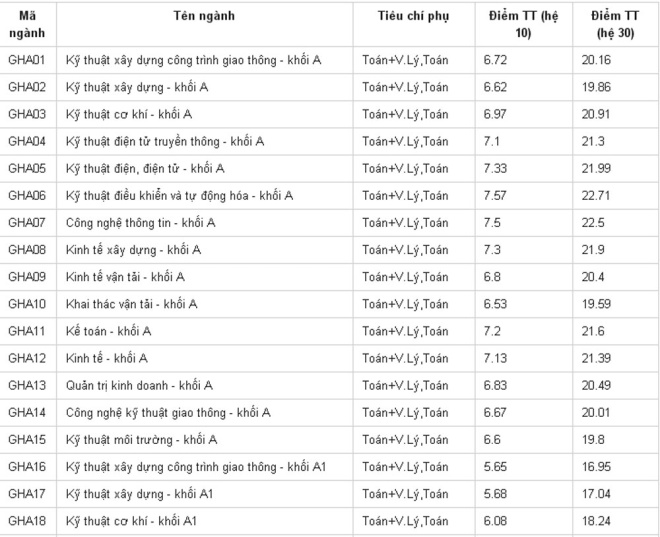Viewport: 660px width, 537px height.
Task: Click the 'Tiêu chí phụ' column header
Action: pyautogui.click(x=413, y=16)
